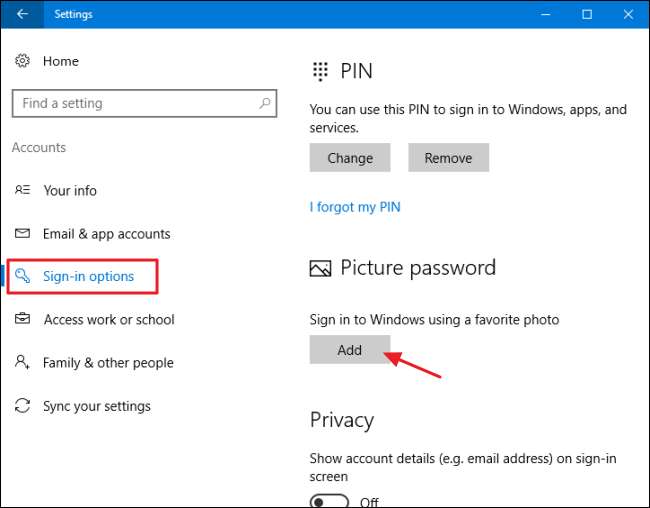Select Your info in the sidebar
650x508 pixels.
point(70,190)
